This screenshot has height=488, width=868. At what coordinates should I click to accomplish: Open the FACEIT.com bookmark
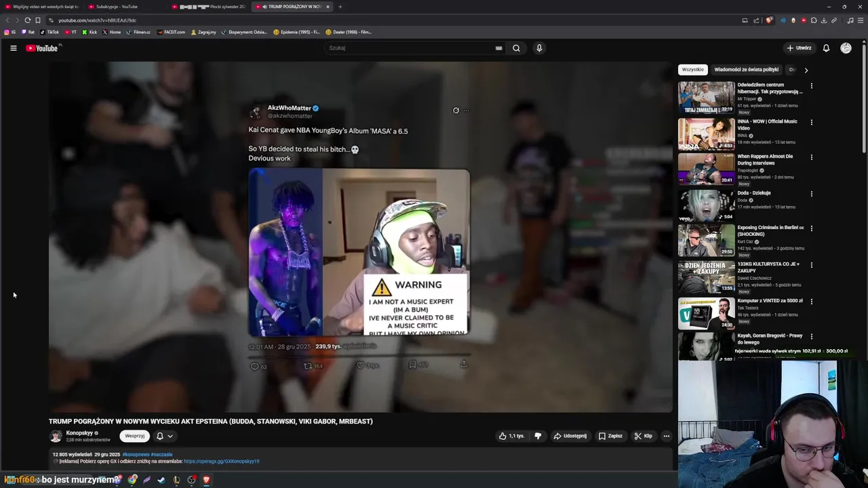(170, 32)
